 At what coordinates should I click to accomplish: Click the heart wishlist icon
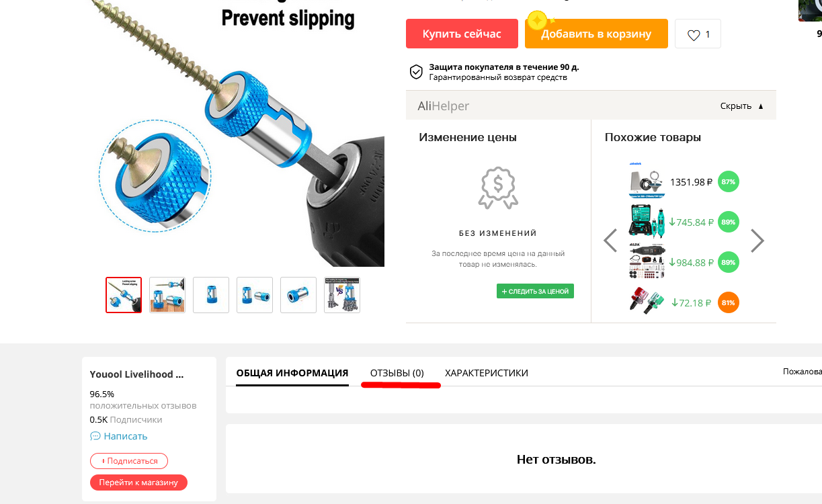(694, 35)
